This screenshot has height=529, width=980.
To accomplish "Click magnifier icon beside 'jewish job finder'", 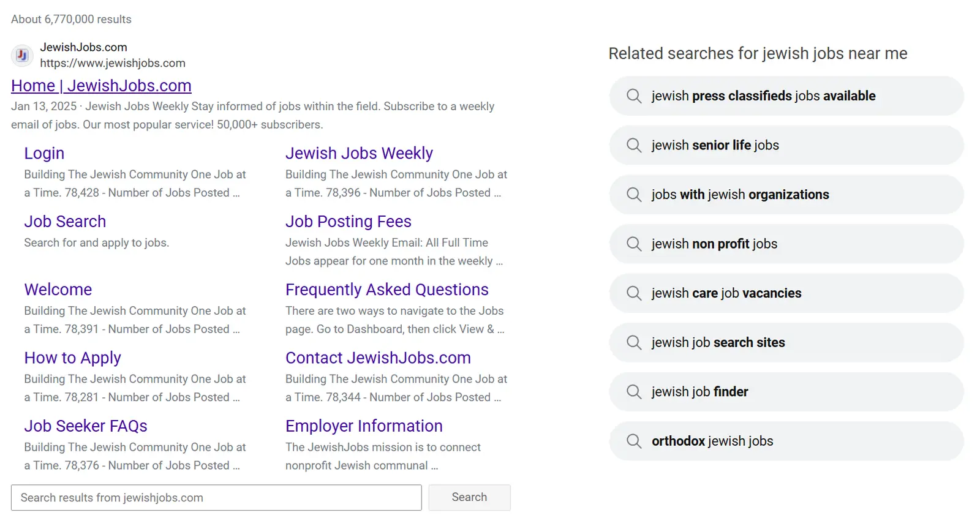I will point(634,392).
